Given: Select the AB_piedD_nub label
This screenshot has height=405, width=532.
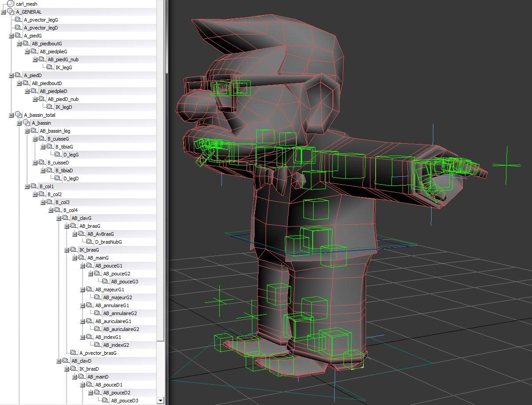Looking at the screenshot, I should click(x=63, y=99).
